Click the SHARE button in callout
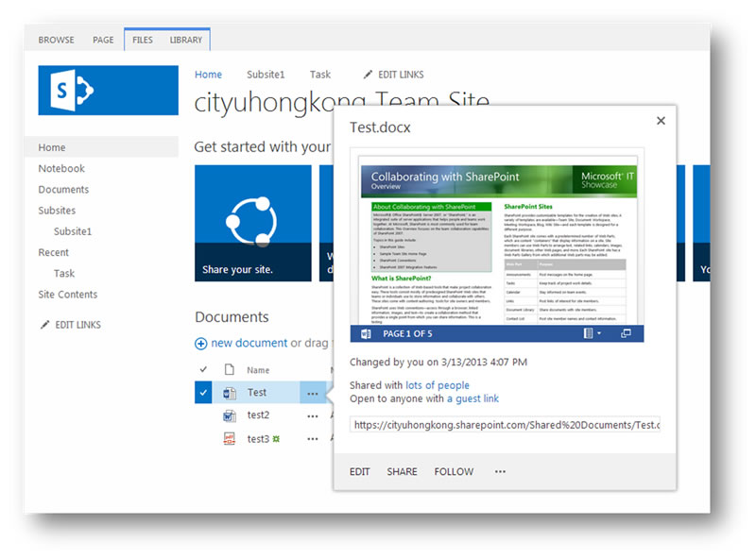 (402, 471)
